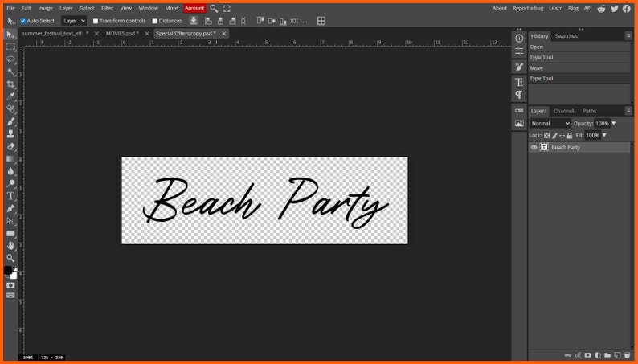This screenshot has width=638, height=364.
Task: Uncheck the Auto-Select checkbox
Action: tap(23, 21)
